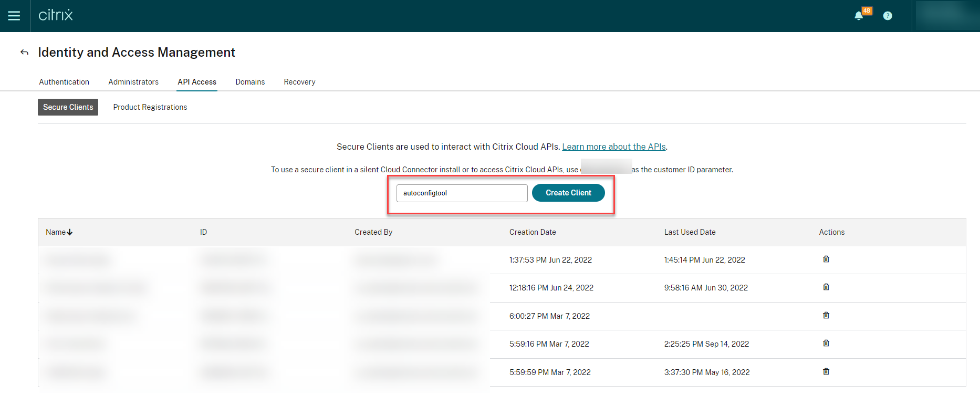Click the ID column header
Image resolution: width=980 pixels, height=416 pixels.
[x=203, y=232]
